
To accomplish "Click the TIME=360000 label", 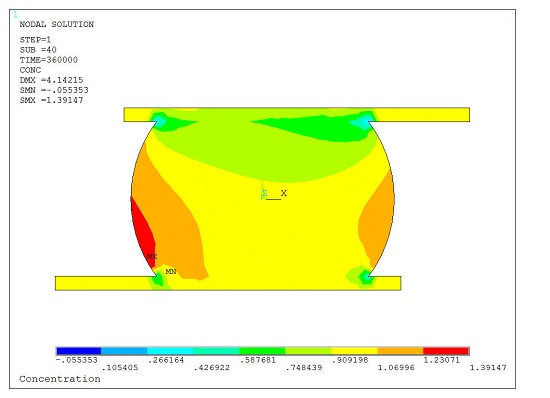I will [48, 60].
